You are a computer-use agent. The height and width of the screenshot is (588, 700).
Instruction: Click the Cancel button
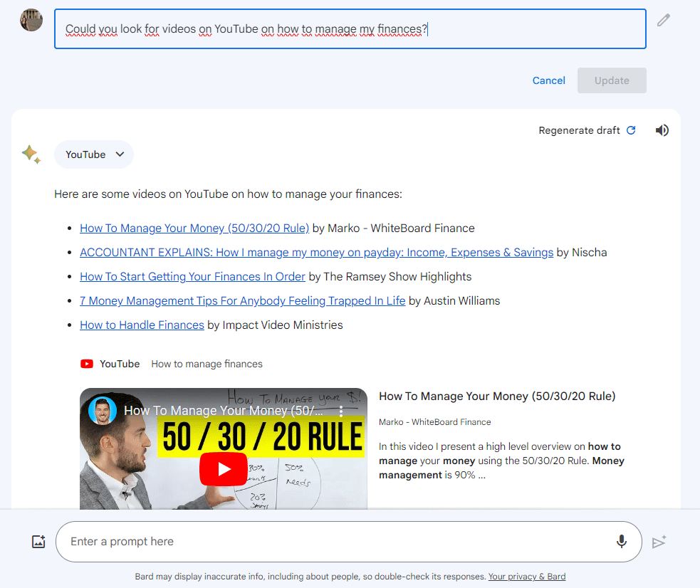[548, 80]
